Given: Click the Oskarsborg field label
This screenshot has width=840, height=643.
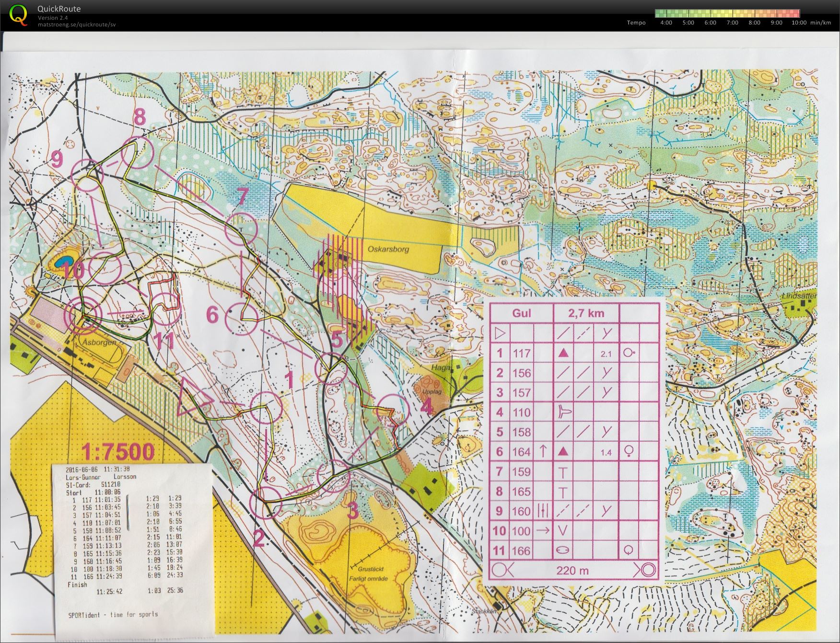Looking at the screenshot, I should pos(388,250).
